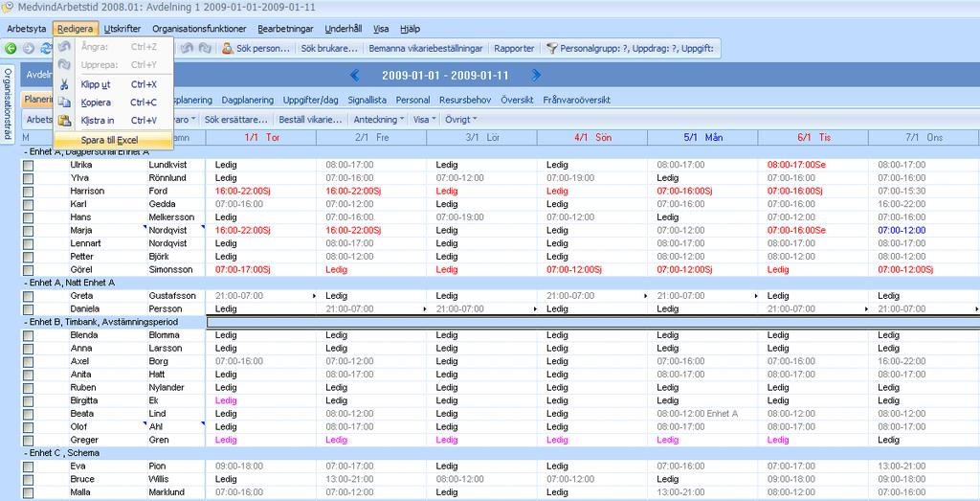The height and width of the screenshot is (501, 980).
Task: Click the Sök brukare button
Action: click(329, 48)
